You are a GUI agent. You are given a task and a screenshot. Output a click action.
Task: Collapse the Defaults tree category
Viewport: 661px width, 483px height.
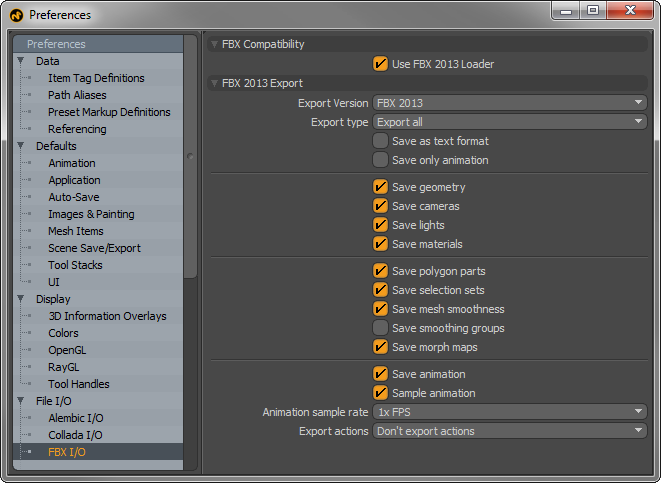(x=21, y=146)
